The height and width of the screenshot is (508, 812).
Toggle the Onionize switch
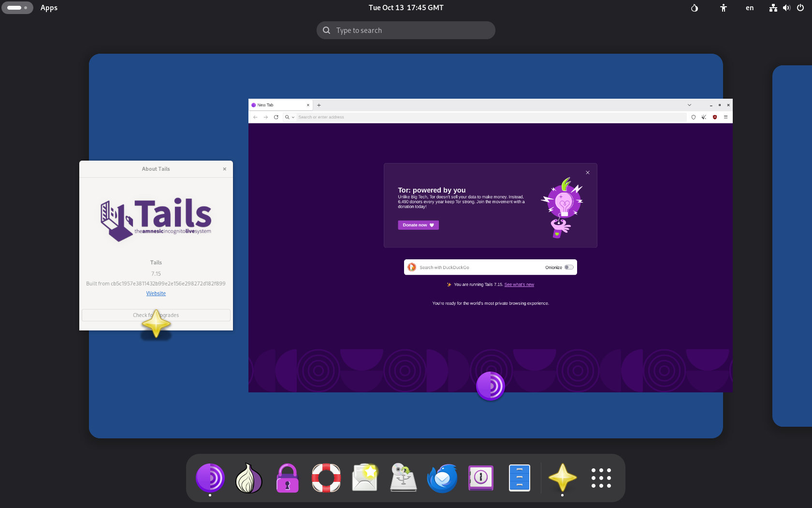pyautogui.click(x=569, y=267)
